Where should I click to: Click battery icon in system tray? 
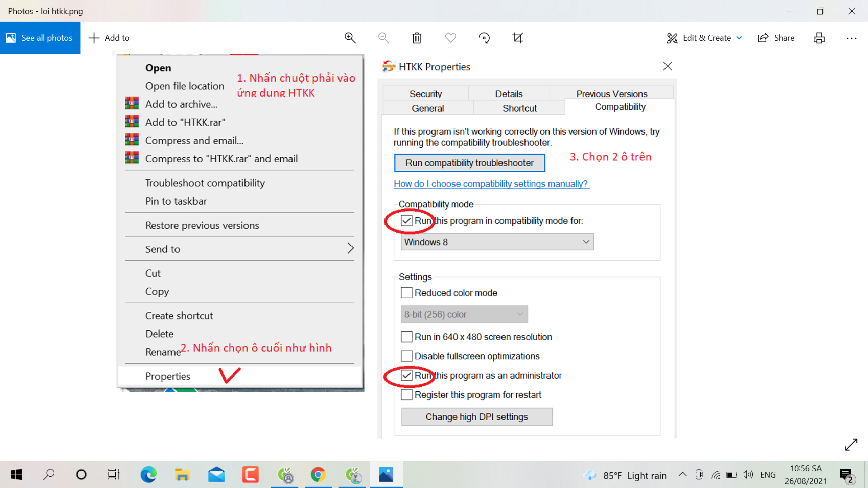(x=731, y=475)
